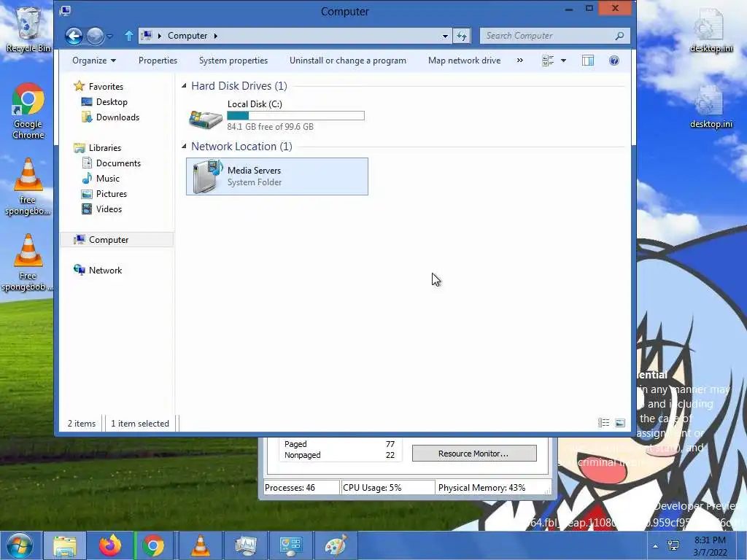Screen dimensions: 747x560
Task: Click the Local Disk capacity bar
Action: click(x=296, y=116)
